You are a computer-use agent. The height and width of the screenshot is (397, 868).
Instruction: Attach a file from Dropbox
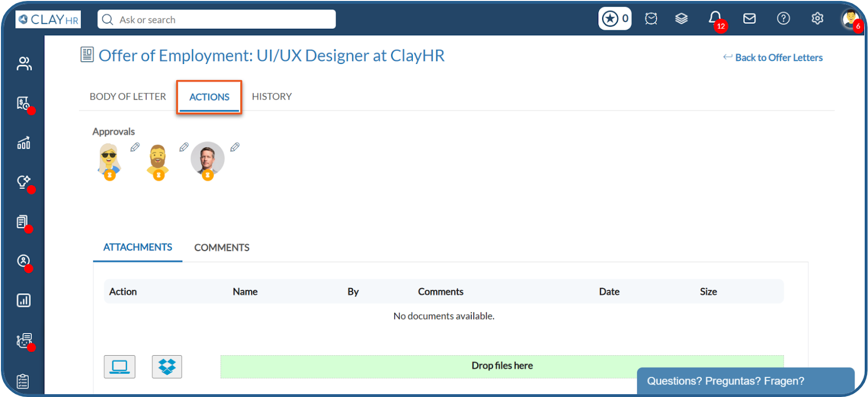[167, 367]
